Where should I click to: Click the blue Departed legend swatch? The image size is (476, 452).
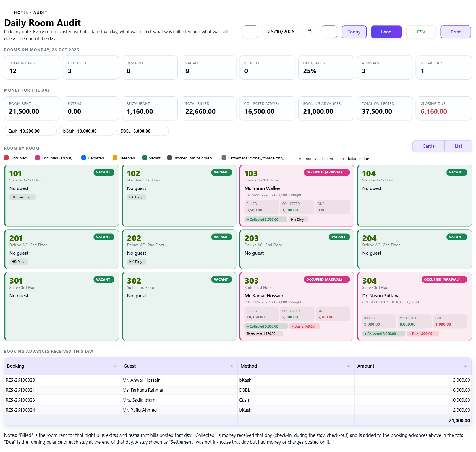tap(83, 158)
